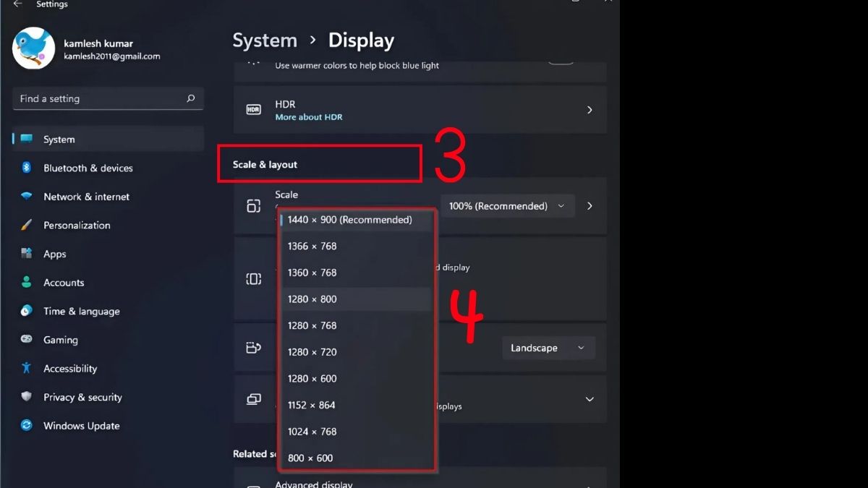Screen dimensions: 868x488
Task: Select the Bluetooth icon in sidebar
Action: point(27,168)
